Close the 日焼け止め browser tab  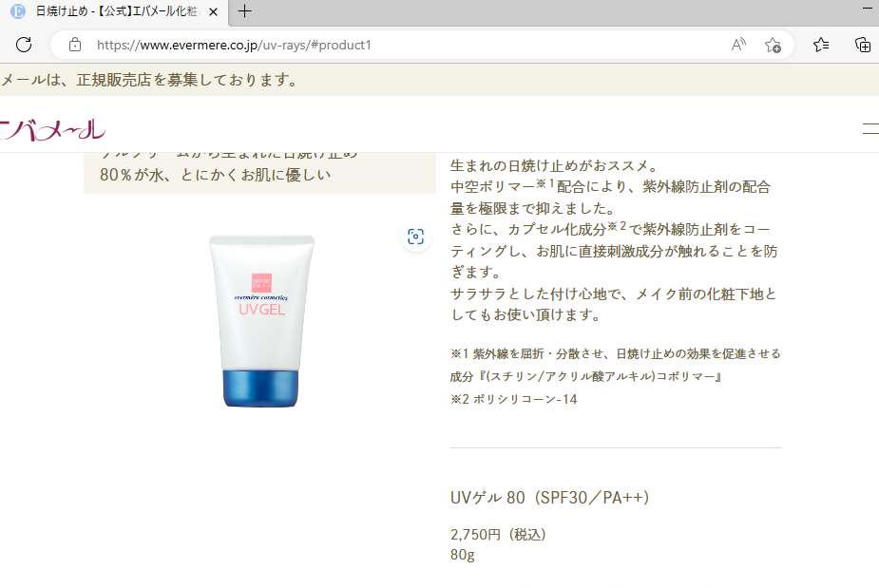(x=213, y=11)
